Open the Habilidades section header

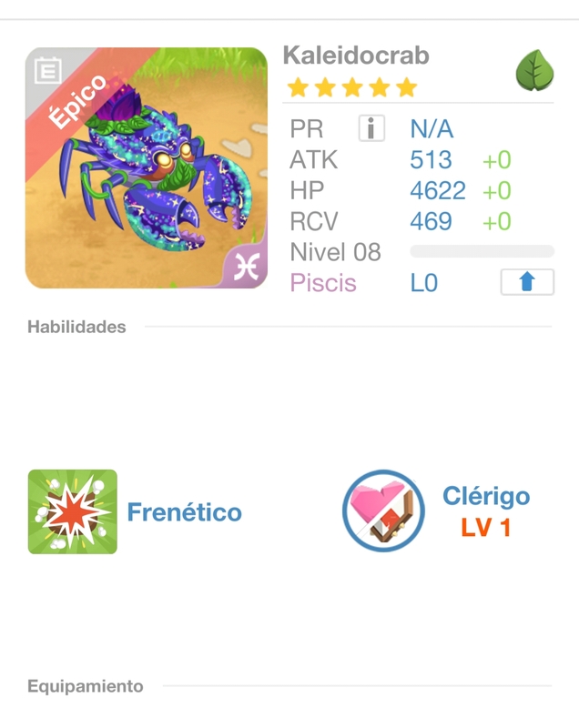(76, 327)
